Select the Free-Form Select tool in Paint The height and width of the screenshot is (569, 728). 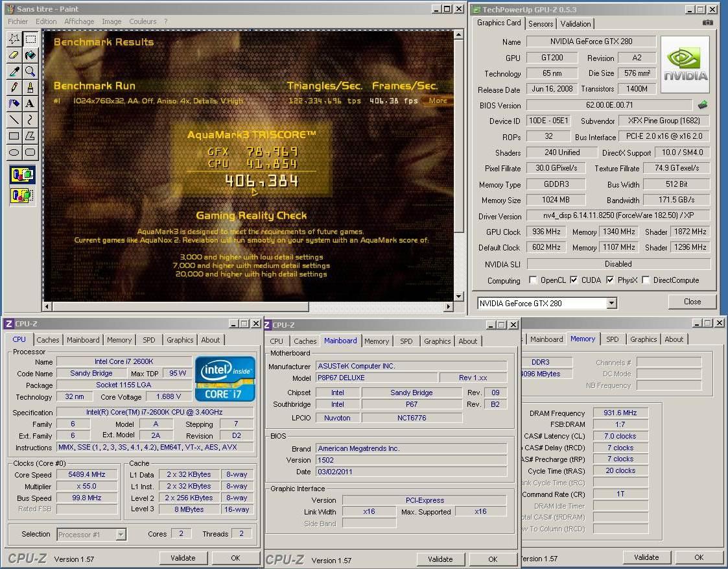14,38
